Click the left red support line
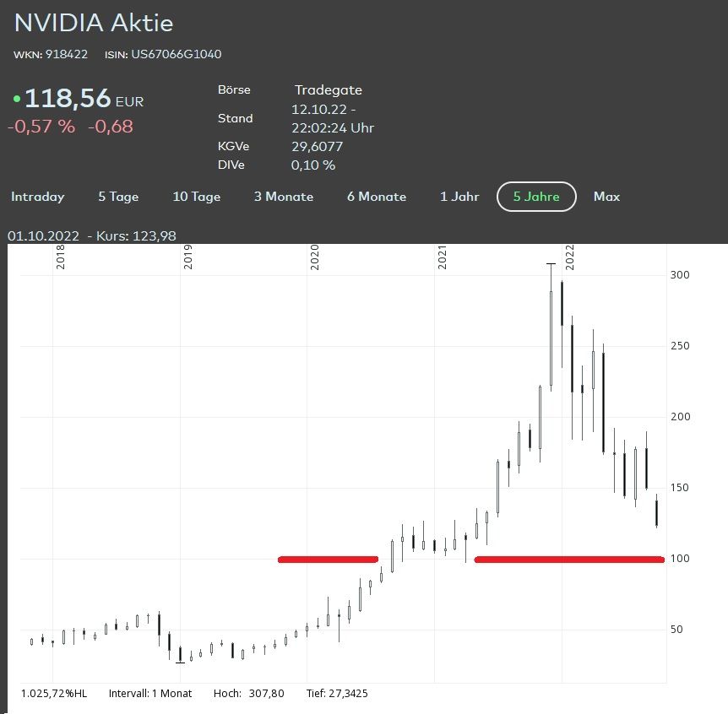This screenshot has width=728, height=714. click(328, 558)
